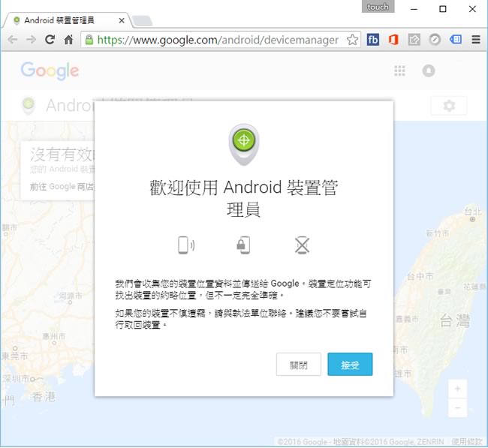Click the 接受 (Accept) button

350,365
